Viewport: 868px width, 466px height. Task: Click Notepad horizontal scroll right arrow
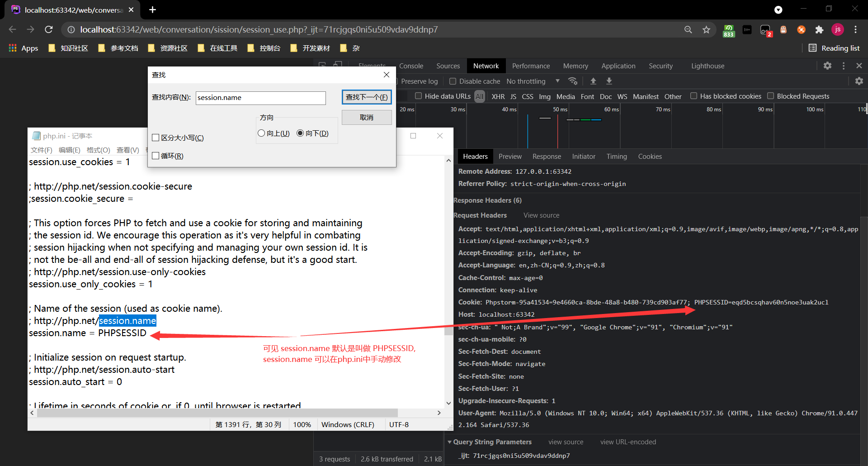[x=439, y=413]
